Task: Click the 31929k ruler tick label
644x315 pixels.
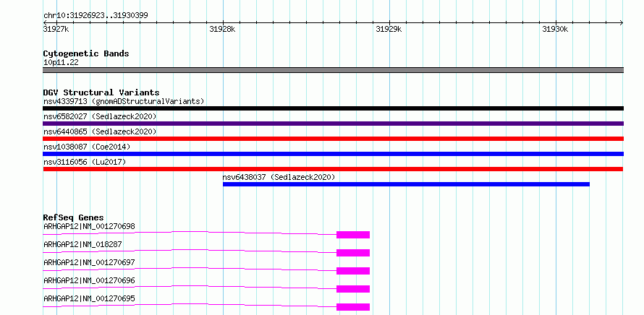Action: (x=389, y=29)
